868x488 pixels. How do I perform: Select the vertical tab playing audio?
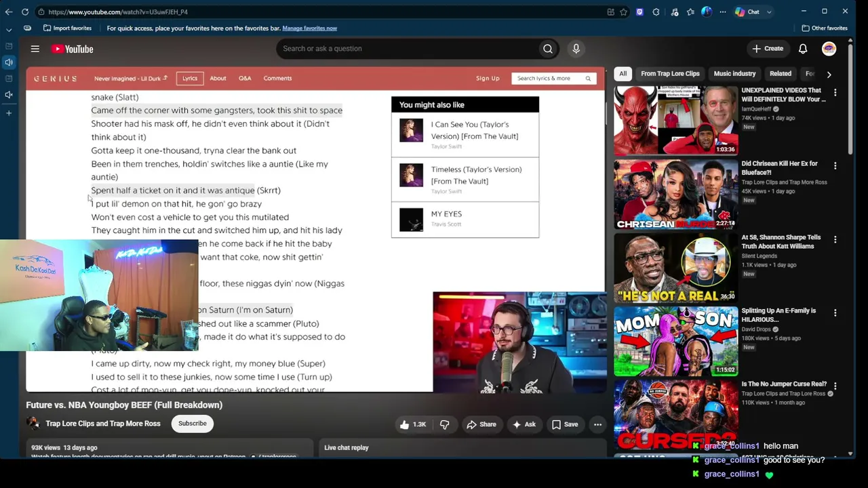point(9,62)
